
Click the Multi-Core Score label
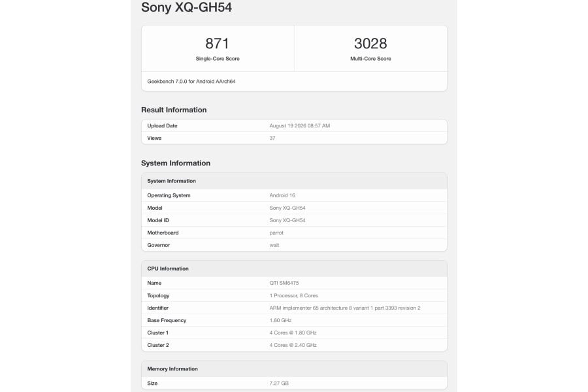[x=370, y=59]
